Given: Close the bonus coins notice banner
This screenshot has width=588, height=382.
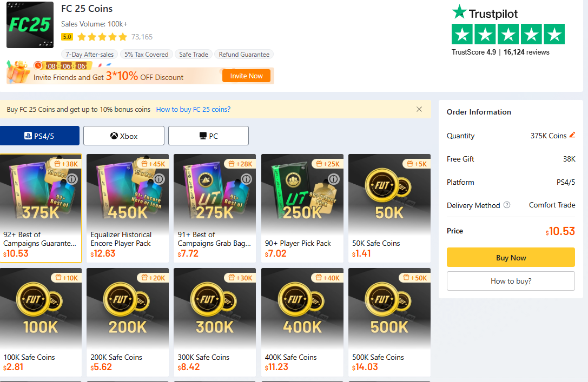Looking at the screenshot, I should [x=419, y=109].
